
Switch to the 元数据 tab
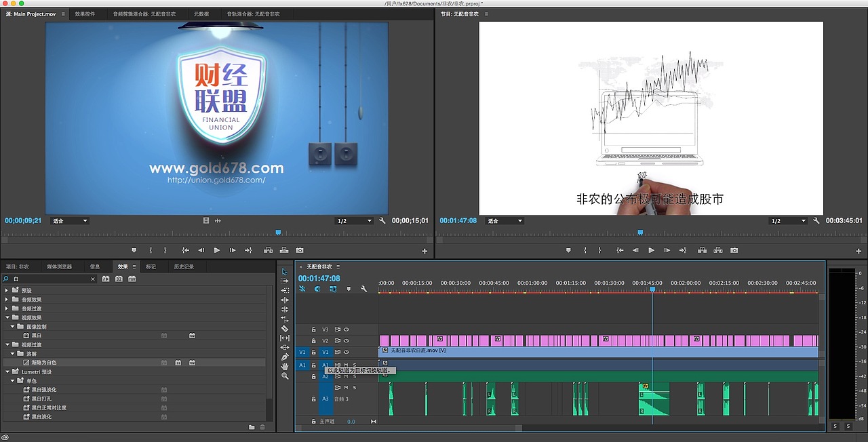coord(201,14)
